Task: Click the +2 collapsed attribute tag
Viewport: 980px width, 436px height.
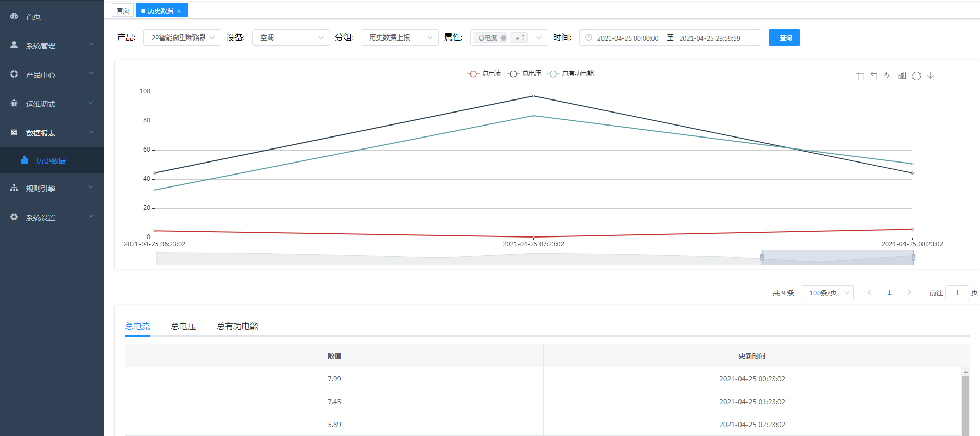Action: pyautogui.click(x=519, y=38)
